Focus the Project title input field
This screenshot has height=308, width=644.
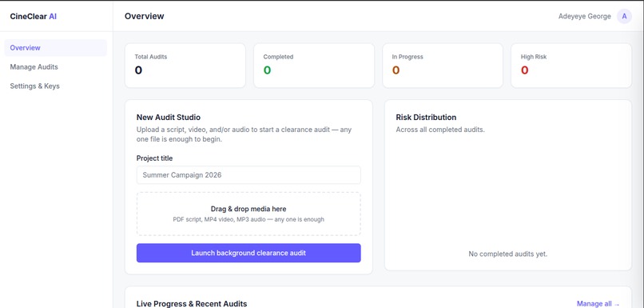[x=248, y=174]
